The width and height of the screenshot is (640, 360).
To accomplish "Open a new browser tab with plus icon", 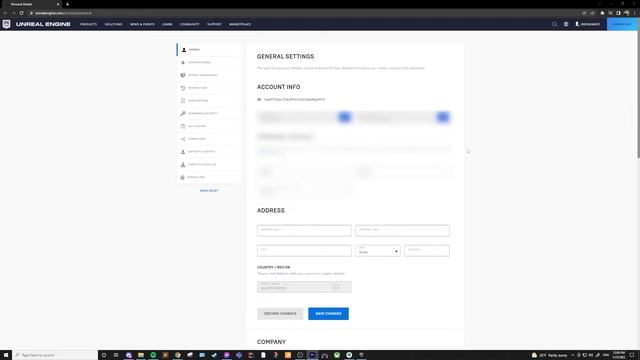I will pos(67,4).
